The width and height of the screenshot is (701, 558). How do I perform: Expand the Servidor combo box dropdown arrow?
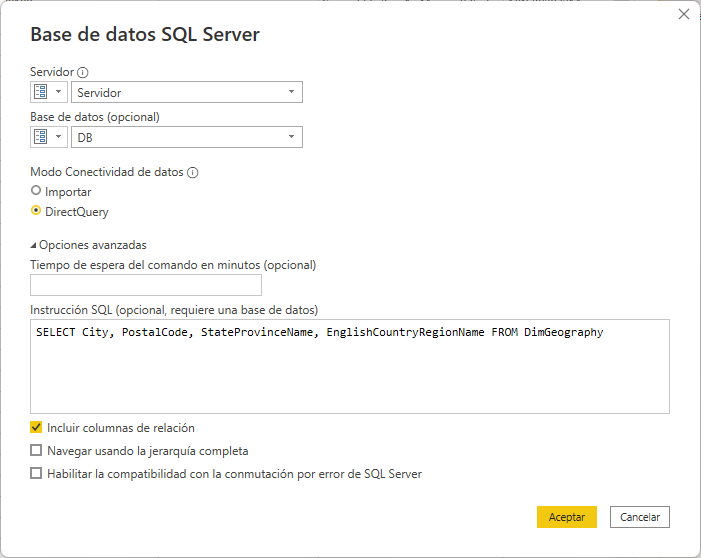(x=291, y=92)
